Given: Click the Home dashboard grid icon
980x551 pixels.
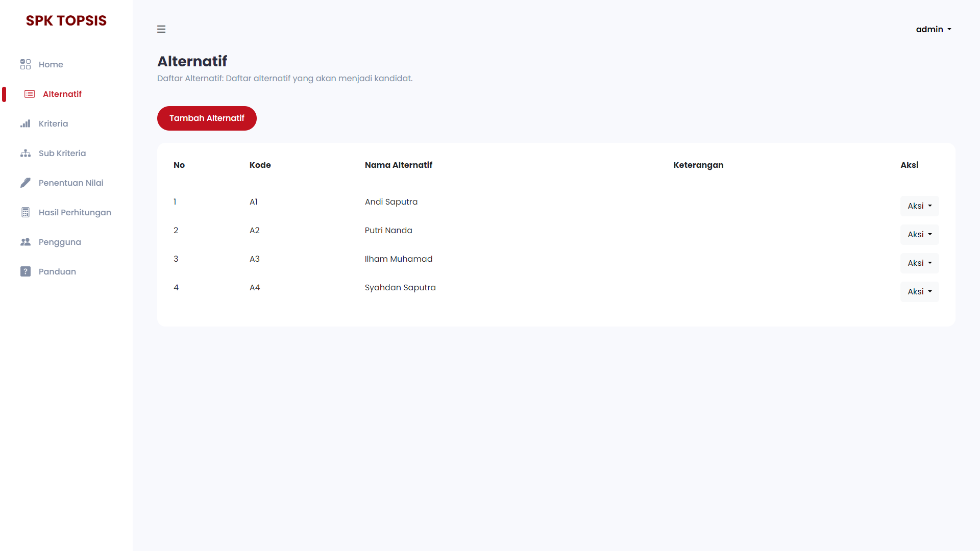Looking at the screenshot, I should pyautogui.click(x=26, y=64).
